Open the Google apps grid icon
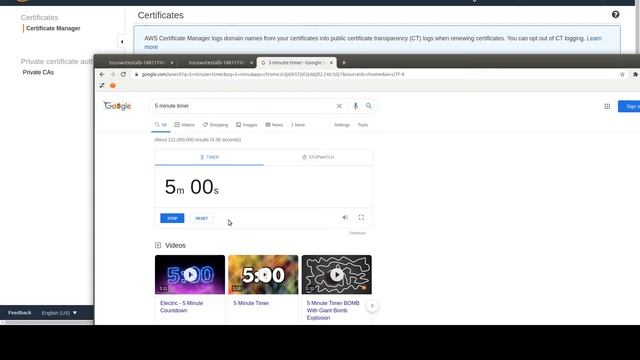The height and width of the screenshot is (360, 640). click(x=607, y=106)
